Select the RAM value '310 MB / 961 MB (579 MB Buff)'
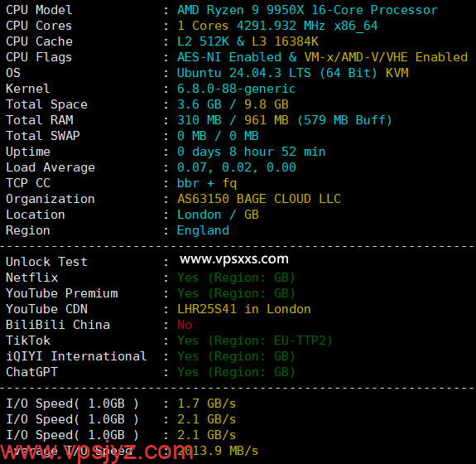The height and width of the screenshot is (464, 476). [x=285, y=120]
